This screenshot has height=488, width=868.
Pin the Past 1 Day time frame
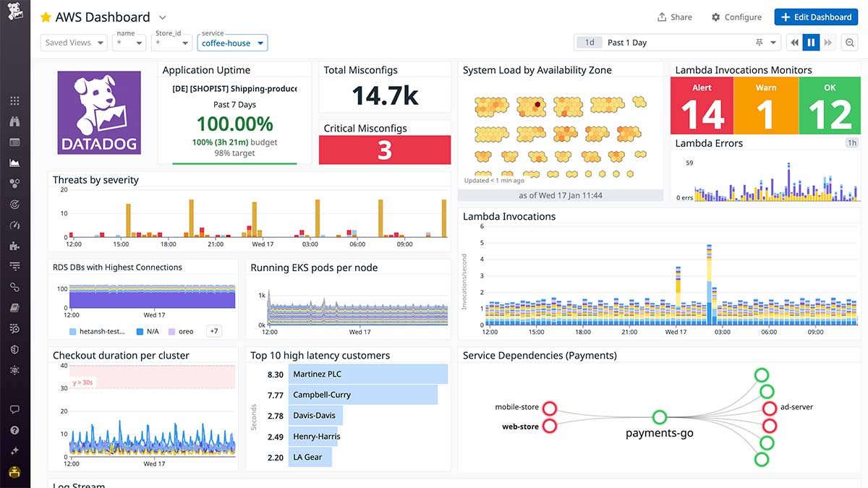pyautogui.click(x=759, y=42)
